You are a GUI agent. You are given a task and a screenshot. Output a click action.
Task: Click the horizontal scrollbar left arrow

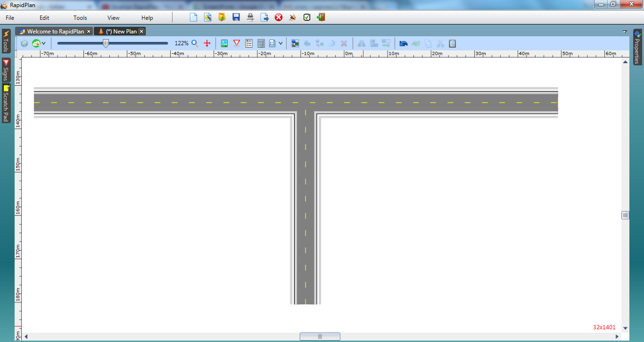(x=26, y=336)
